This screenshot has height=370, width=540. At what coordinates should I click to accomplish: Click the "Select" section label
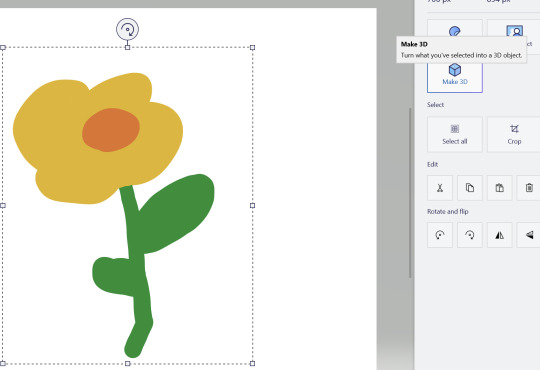435,105
